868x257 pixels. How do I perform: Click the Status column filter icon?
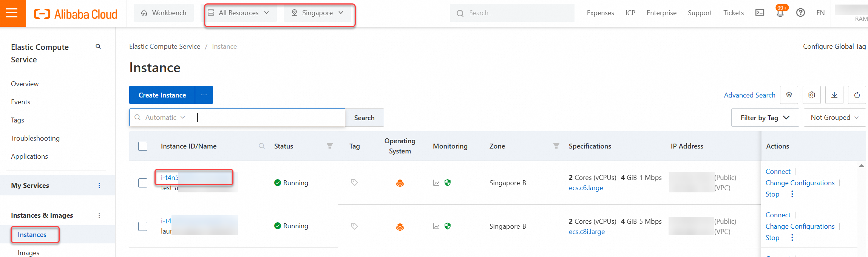coord(330,146)
